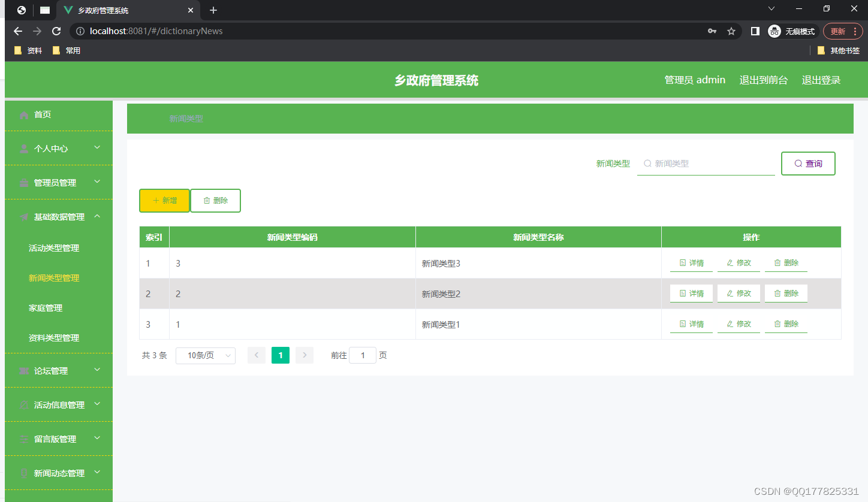
Task: Click the magnifier icon in the search field
Action: tap(647, 164)
